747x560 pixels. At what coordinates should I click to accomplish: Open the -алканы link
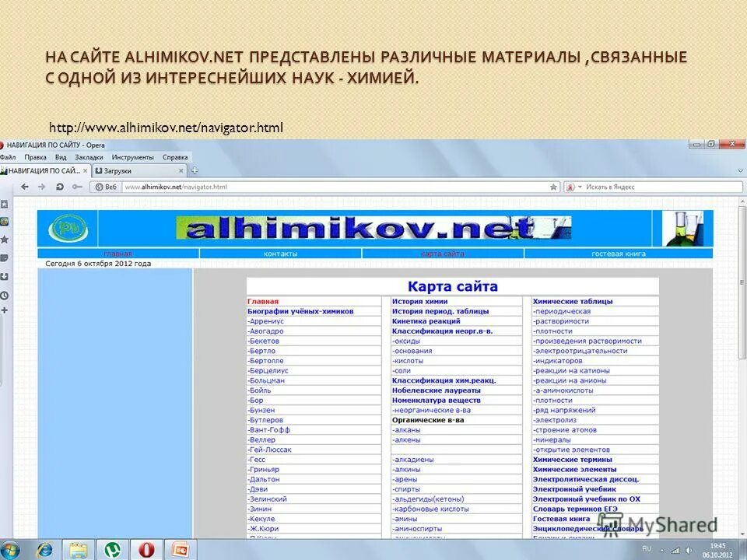(x=406, y=430)
